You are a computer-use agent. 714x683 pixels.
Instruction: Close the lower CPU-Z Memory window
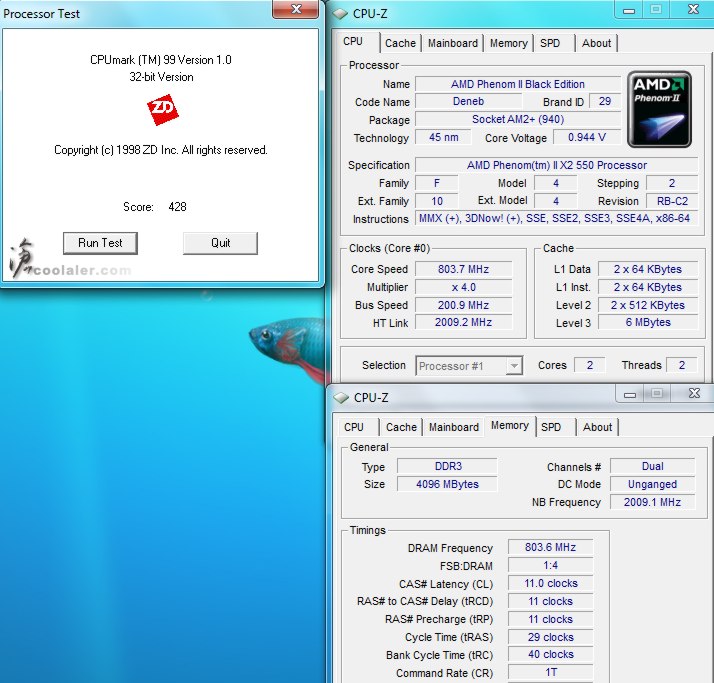pos(694,394)
